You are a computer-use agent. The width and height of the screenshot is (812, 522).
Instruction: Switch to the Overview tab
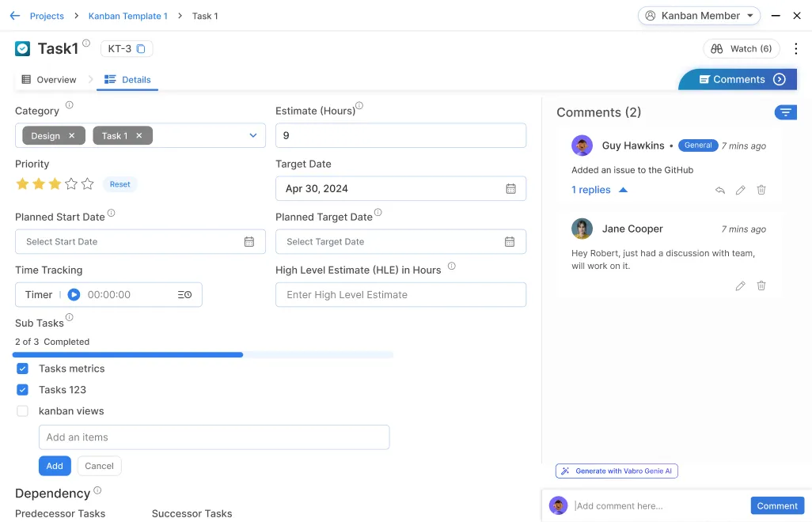pyautogui.click(x=49, y=80)
